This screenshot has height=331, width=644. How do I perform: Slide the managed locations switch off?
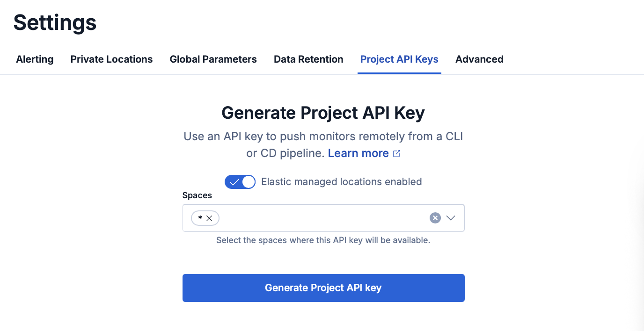click(240, 182)
